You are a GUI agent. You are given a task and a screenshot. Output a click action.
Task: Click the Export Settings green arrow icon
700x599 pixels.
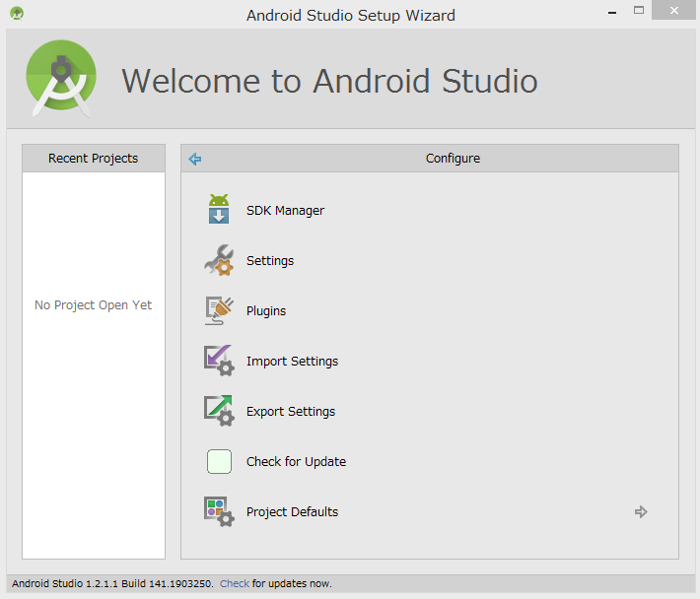click(219, 411)
